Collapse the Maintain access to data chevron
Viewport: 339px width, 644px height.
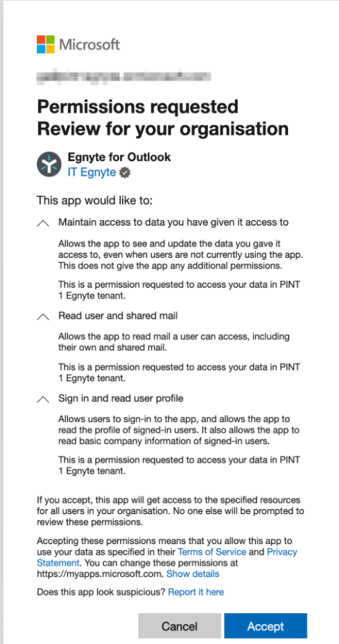pos(43,223)
